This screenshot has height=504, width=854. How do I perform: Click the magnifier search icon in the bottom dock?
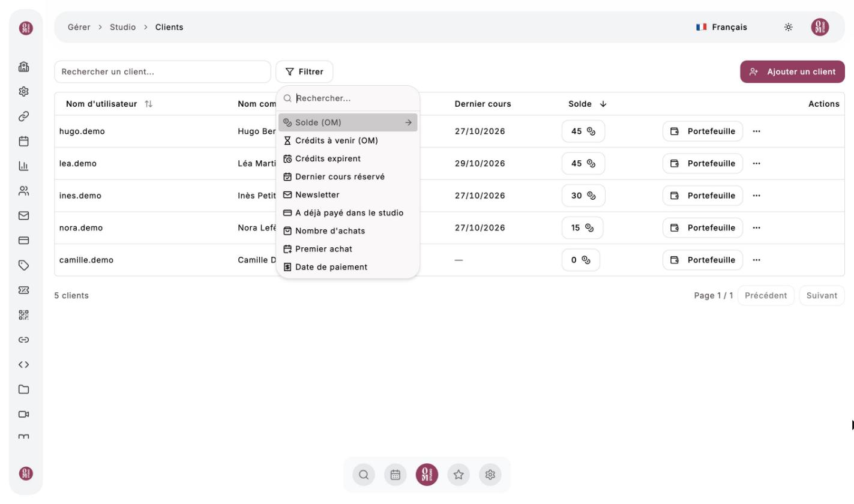click(x=364, y=475)
